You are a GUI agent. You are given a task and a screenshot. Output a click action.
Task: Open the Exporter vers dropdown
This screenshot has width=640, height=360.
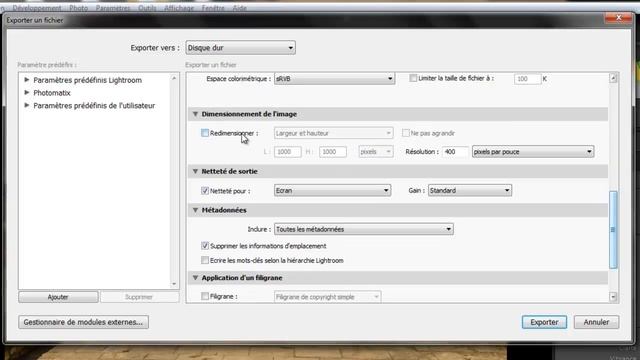tap(240, 48)
